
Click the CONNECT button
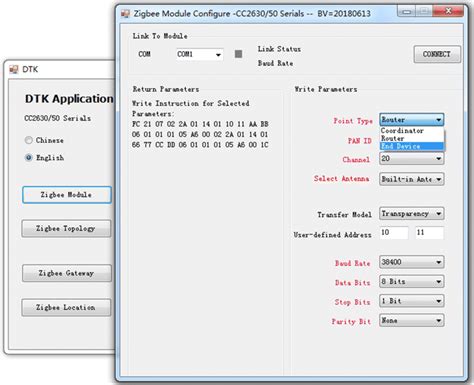437,54
